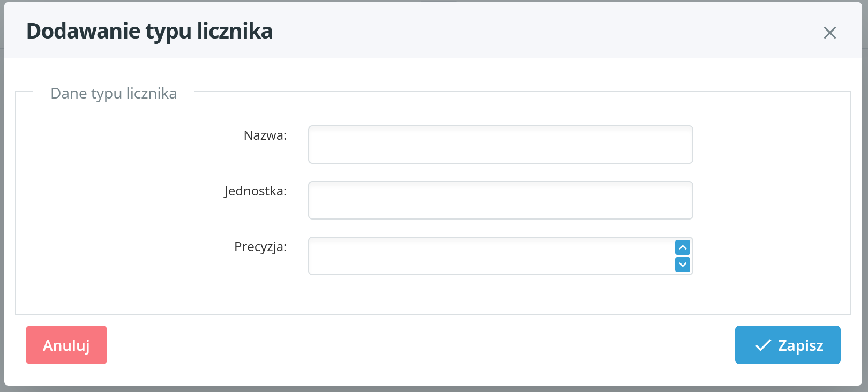
Task: Click the Nazwa: field label
Action: [265, 135]
